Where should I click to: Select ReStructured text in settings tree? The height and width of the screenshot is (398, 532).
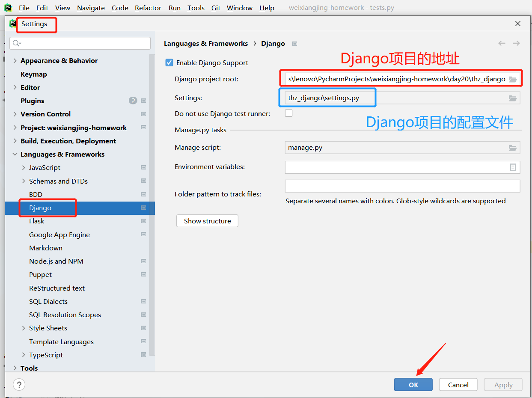57,288
